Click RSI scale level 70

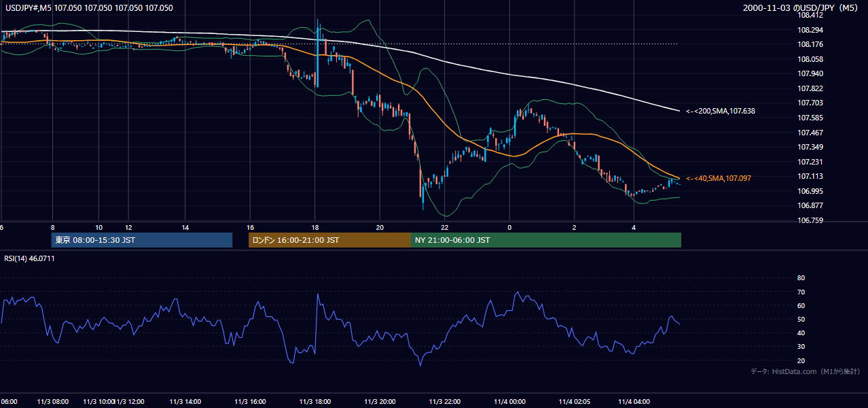tap(801, 292)
